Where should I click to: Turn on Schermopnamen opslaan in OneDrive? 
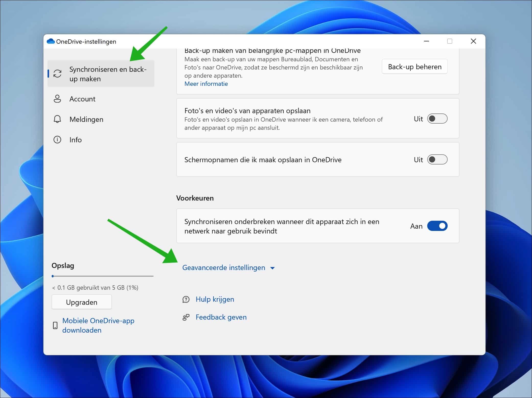[437, 159]
